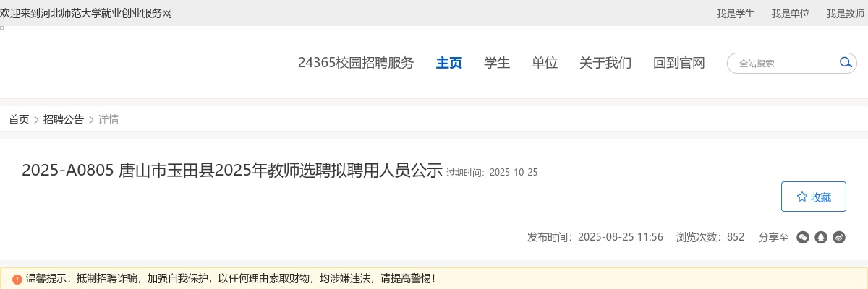Open the 关于我们 page
The height and width of the screenshot is (289, 868).
point(605,63)
